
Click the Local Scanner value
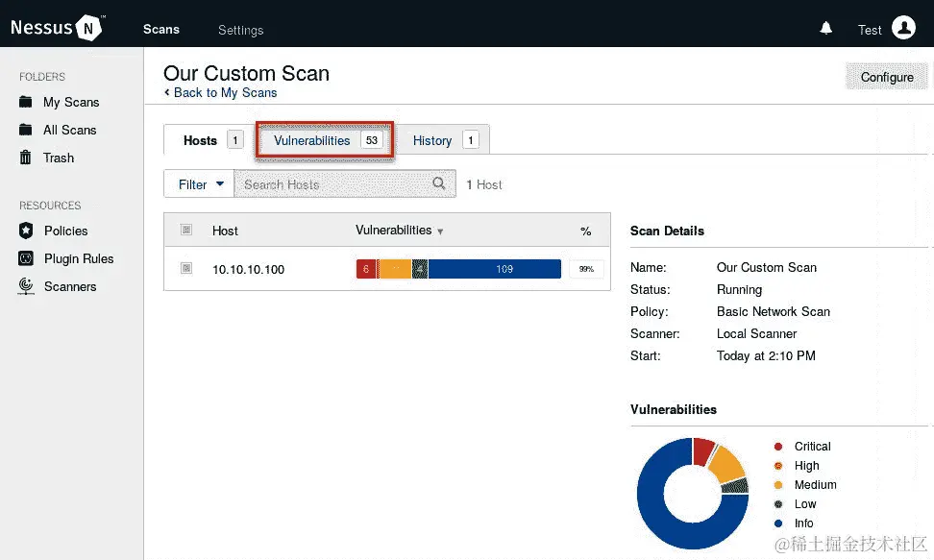click(x=756, y=333)
